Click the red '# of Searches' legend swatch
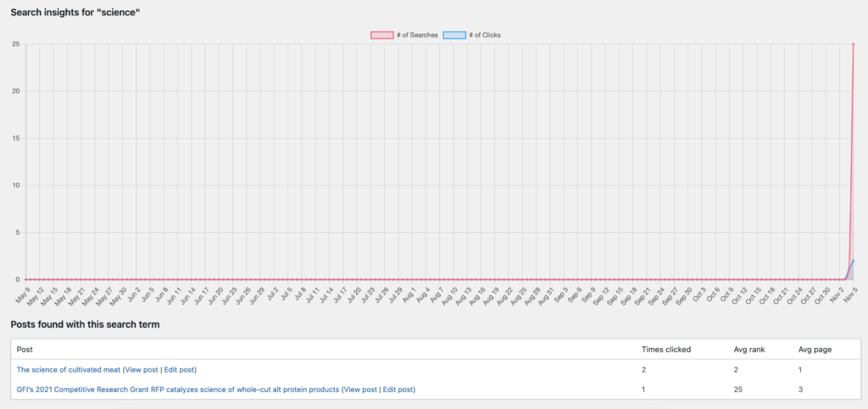This screenshot has width=868, height=409. (x=381, y=35)
